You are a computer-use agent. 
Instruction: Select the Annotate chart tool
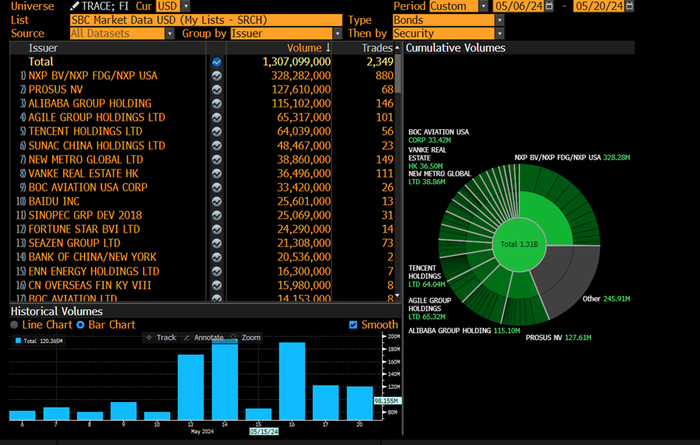tap(209, 338)
